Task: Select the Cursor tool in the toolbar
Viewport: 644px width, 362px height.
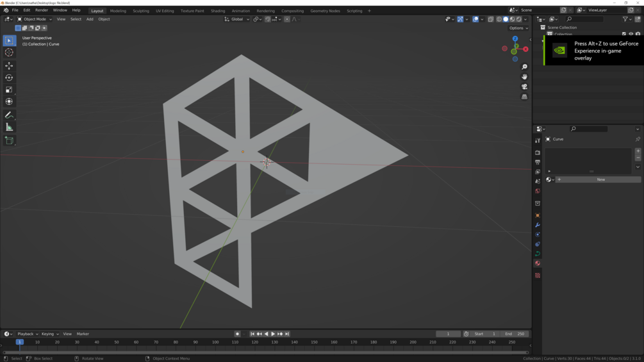Action: (x=9, y=53)
